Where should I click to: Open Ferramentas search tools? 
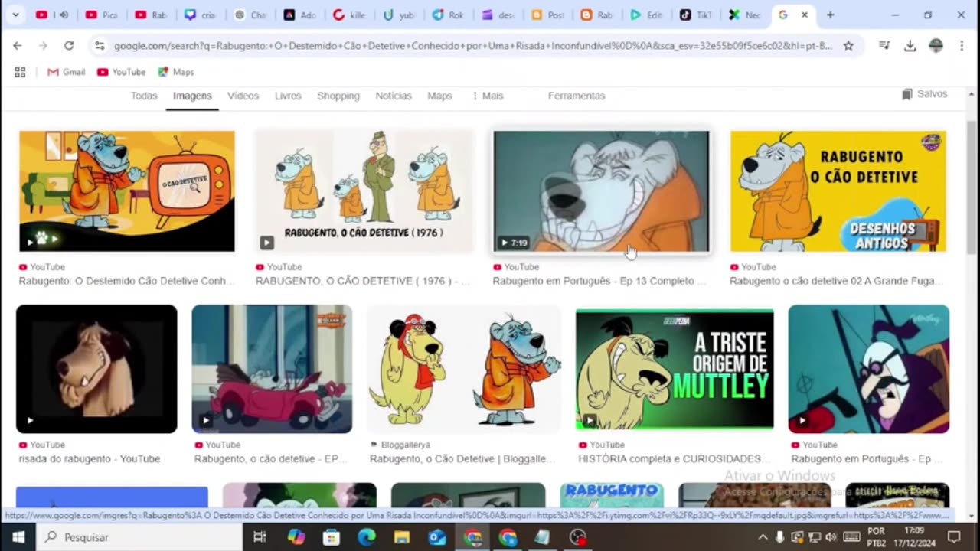(x=577, y=96)
